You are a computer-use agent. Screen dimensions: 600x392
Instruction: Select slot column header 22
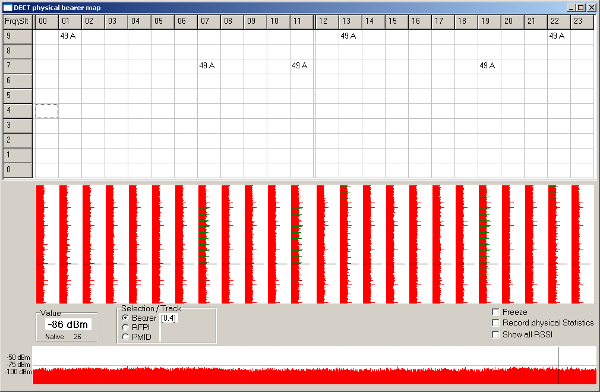point(559,22)
